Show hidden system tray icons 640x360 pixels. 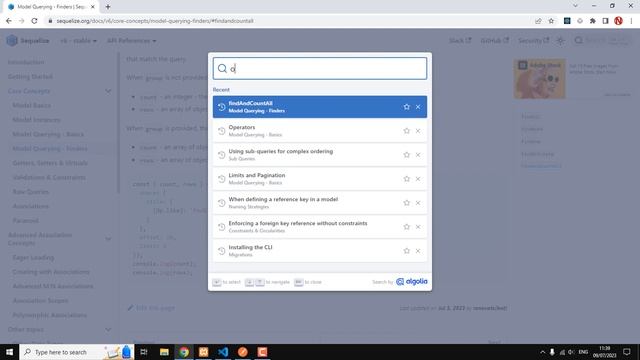[x=542, y=352]
